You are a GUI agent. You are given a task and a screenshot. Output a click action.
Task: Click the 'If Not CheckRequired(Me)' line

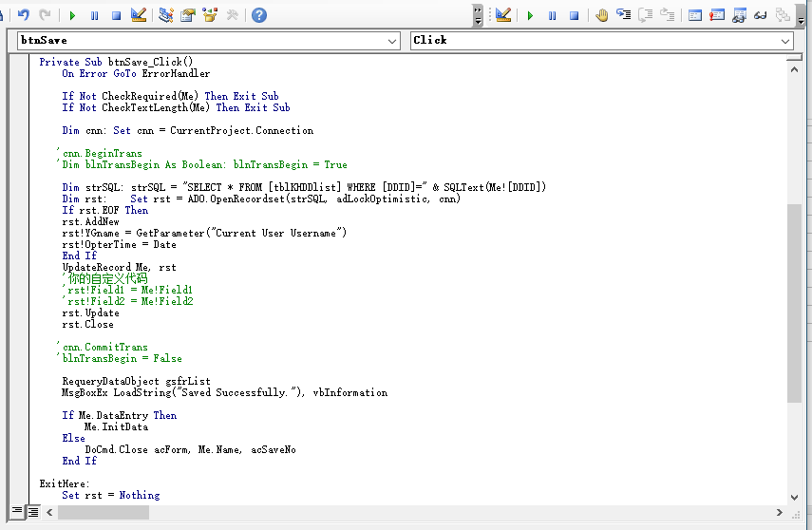[x=170, y=96]
